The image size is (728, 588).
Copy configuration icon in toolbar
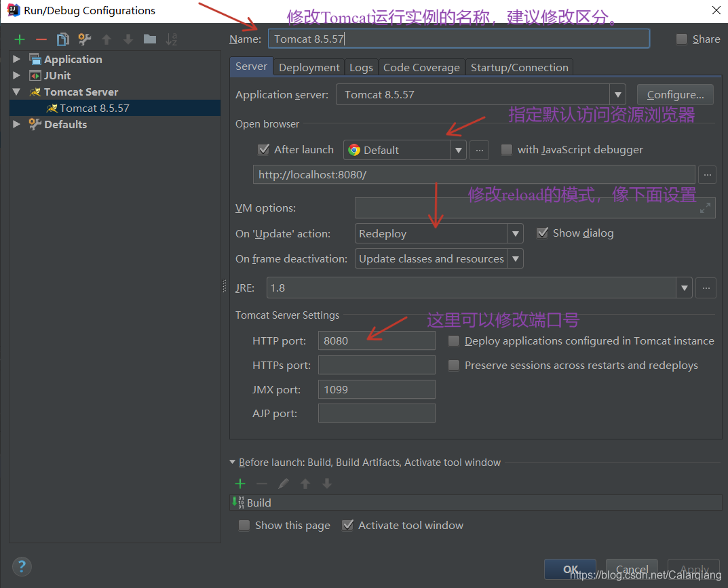62,39
